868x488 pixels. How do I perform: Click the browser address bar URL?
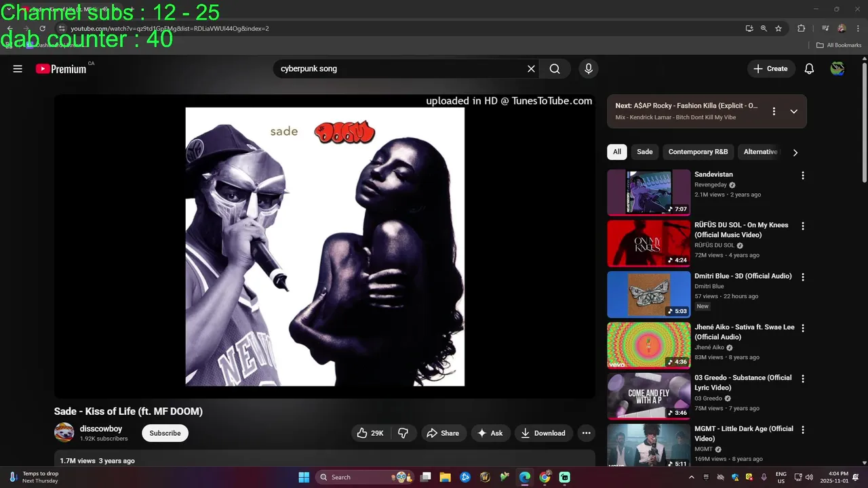[170, 28]
